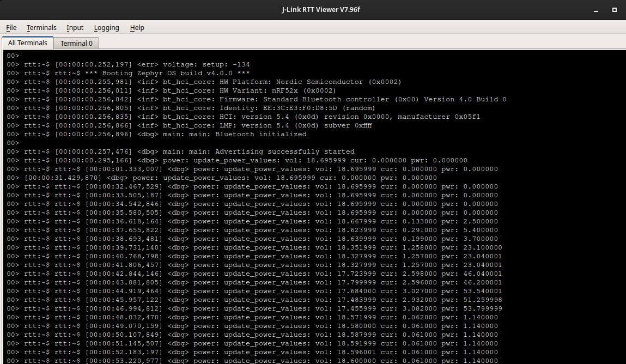626x364 pixels.
Task: Open the Logging menu
Action: (107, 28)
